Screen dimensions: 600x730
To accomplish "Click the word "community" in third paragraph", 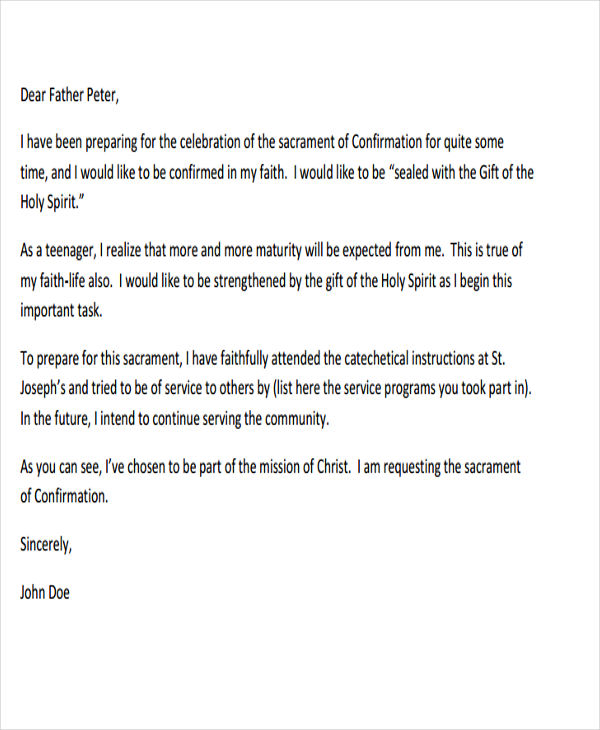I will pos(294,419).
